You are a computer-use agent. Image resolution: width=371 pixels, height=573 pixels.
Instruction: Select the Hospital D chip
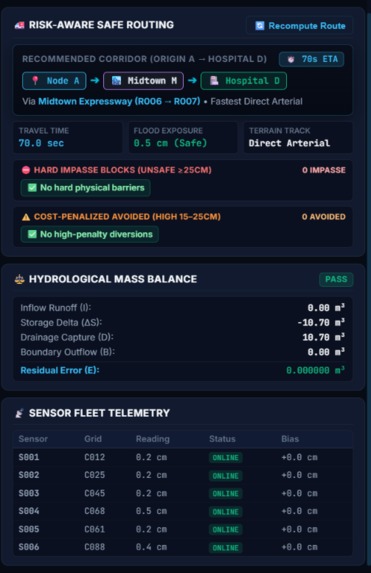[243, 81]
